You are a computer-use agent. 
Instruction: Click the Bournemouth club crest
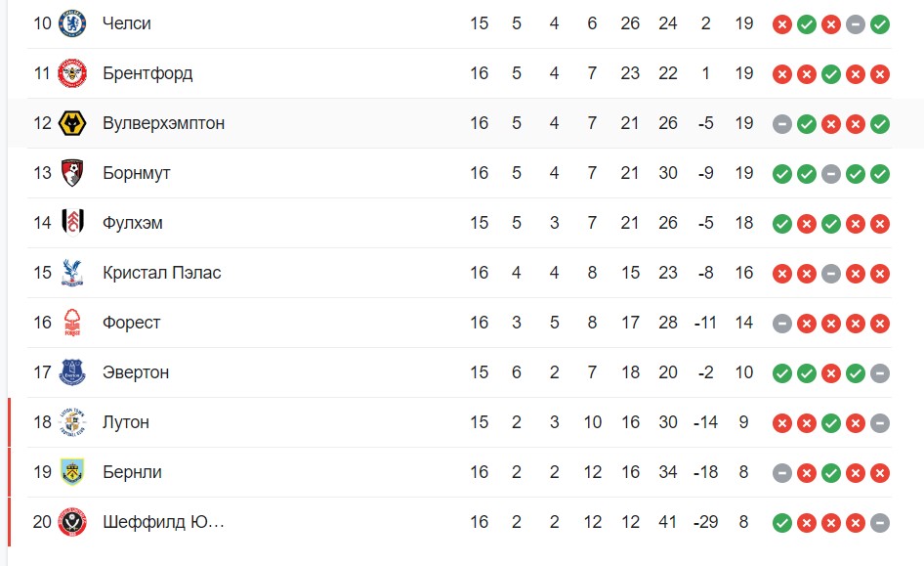[72, 173]
